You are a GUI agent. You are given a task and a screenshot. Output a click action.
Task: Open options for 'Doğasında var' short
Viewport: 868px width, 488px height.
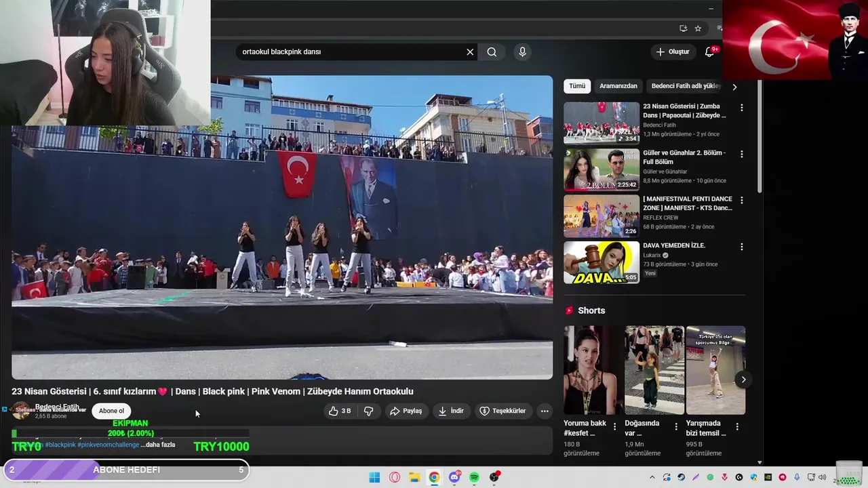676,426
